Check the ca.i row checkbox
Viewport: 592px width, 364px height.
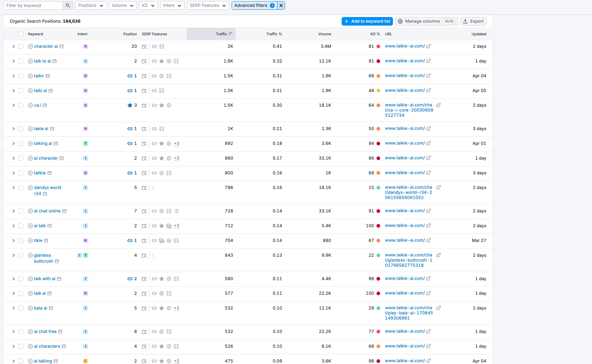(21, 105)
